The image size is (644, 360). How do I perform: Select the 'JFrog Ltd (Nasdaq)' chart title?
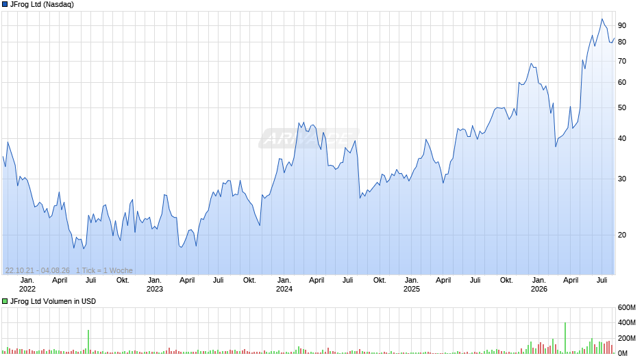click(42, 5)
